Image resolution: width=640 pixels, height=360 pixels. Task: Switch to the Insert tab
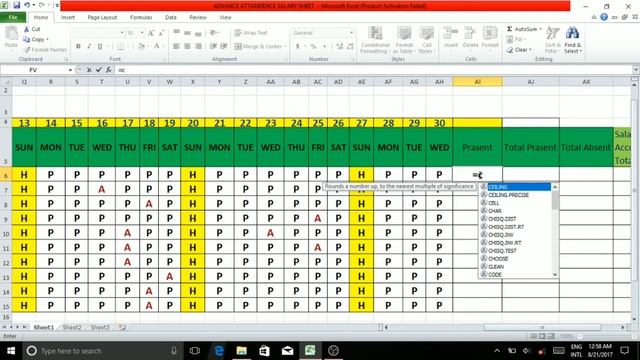[68, 18]
